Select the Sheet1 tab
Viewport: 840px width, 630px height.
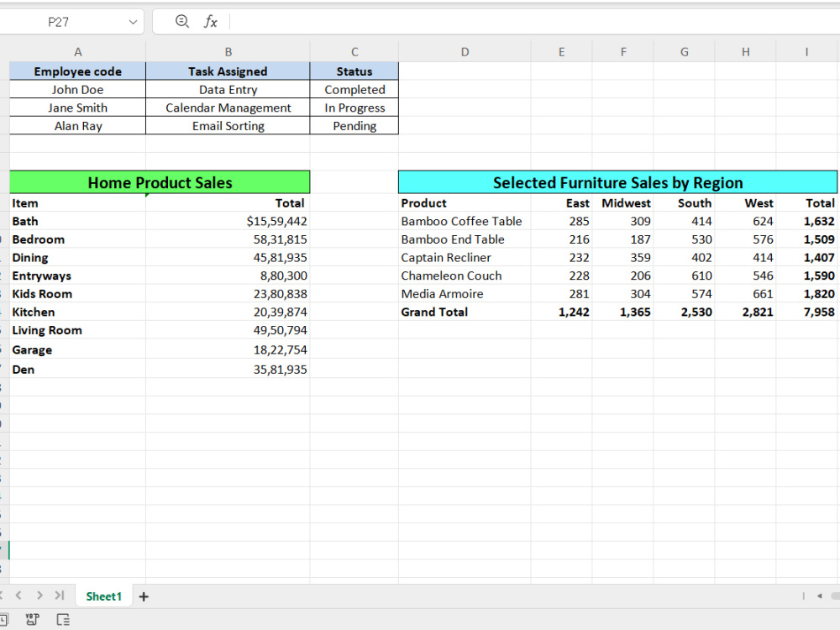click(104, 596)
